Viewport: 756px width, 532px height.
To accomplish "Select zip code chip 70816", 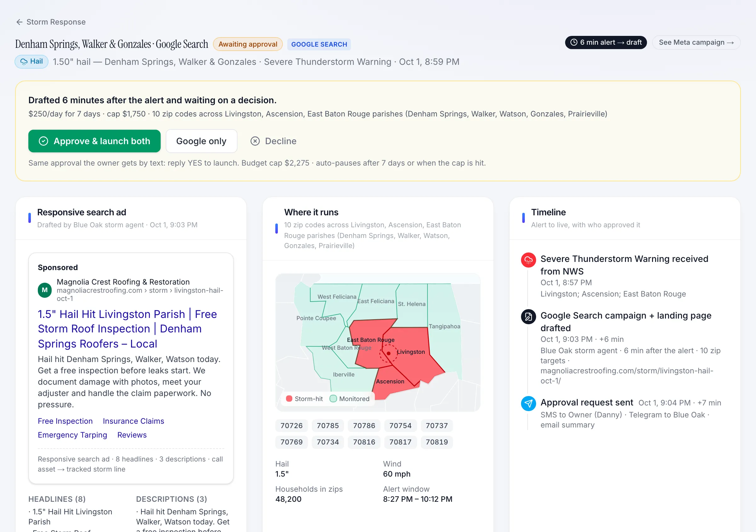I will [364, 442].
